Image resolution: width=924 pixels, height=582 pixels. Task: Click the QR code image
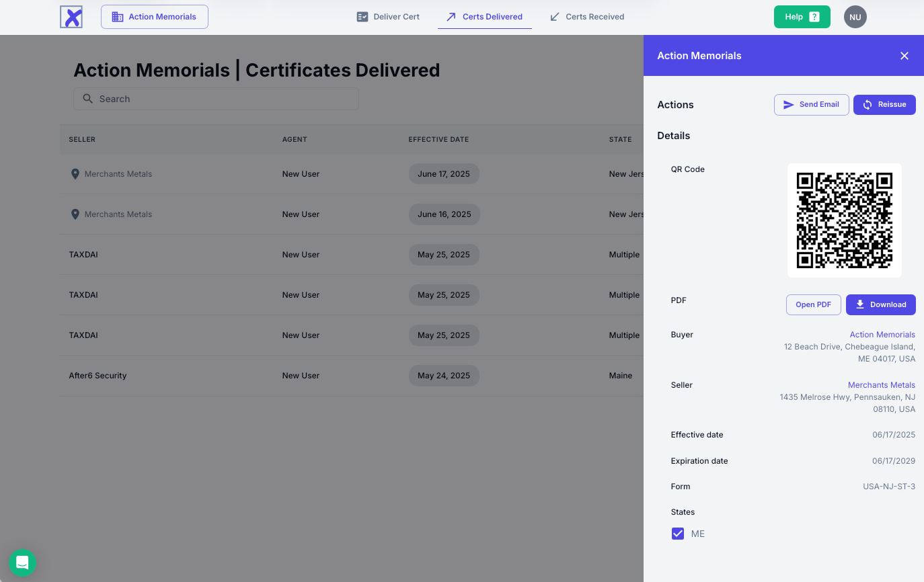844,220
